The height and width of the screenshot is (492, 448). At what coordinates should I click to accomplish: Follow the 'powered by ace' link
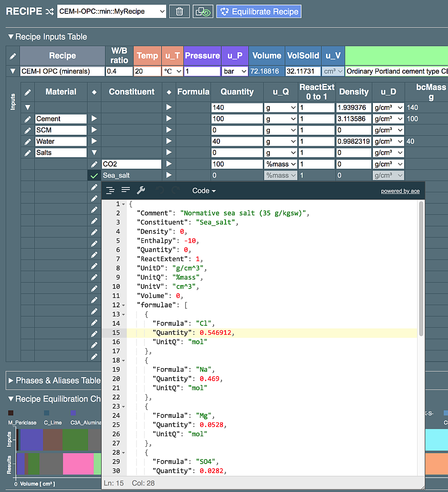coord(400,191)
